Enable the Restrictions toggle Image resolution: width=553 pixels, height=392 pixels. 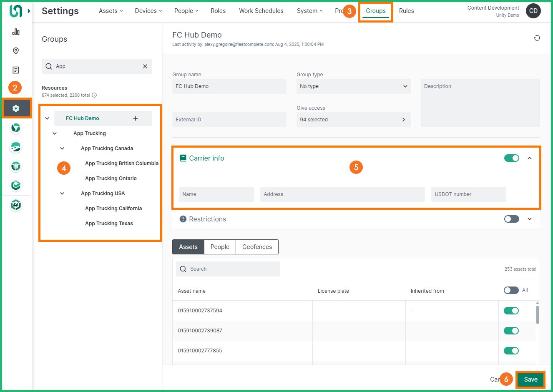point(511,219)
